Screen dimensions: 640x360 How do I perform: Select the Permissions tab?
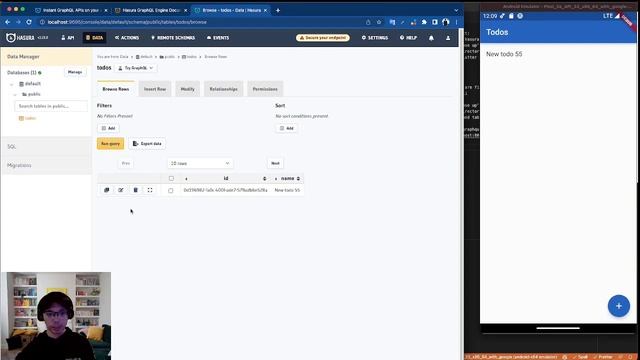(x=265, y=89)
